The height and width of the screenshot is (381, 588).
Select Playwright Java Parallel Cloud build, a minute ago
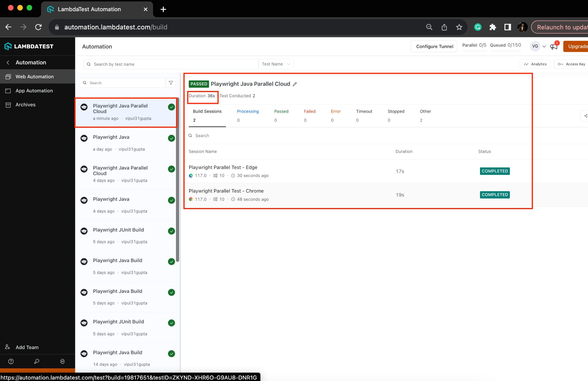point(126,113)
